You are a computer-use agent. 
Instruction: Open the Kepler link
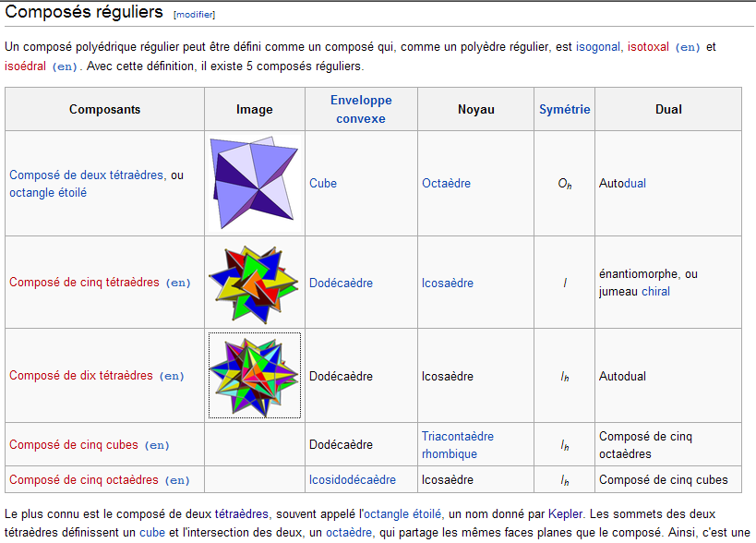click(566, 514)
